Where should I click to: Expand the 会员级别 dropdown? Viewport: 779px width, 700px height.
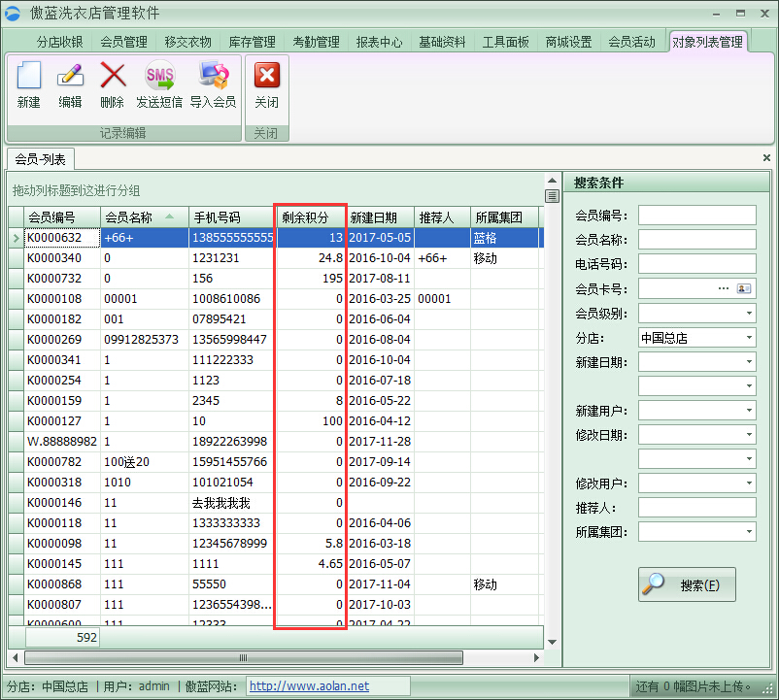coord(749,314)
